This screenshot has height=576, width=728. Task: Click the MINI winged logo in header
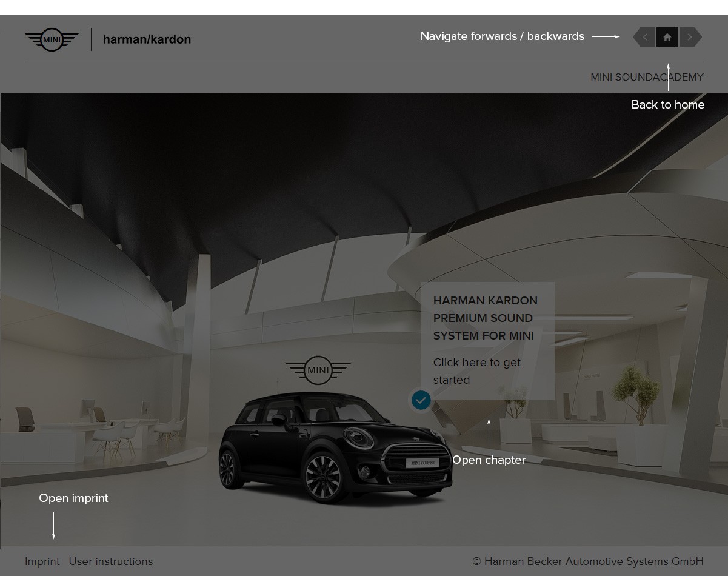(x=52, y=39)
